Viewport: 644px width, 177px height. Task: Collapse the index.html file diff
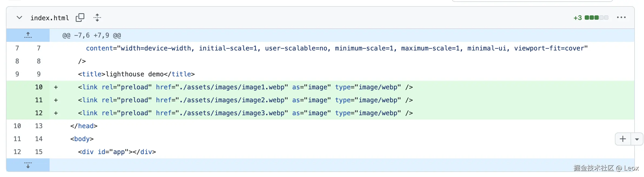[19, 18]
